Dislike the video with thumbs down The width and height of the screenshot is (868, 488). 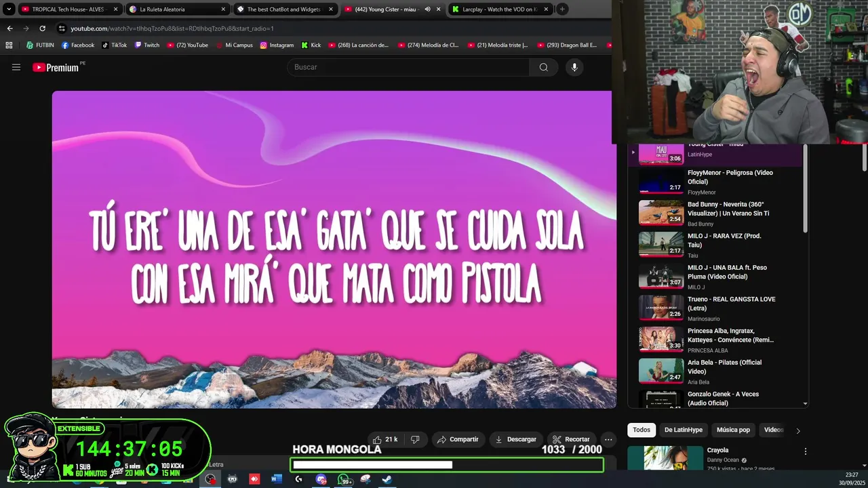tap(415, 439)
